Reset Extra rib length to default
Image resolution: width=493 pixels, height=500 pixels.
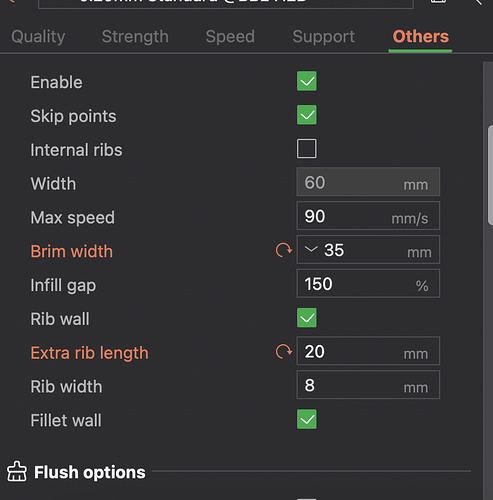coord(284,351)
